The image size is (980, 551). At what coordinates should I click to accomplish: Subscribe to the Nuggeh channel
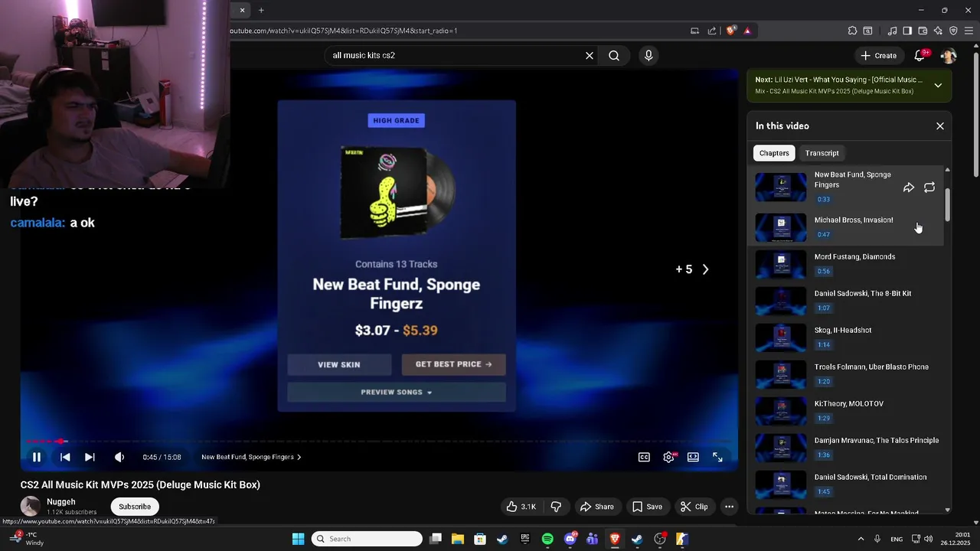(135, 507)
